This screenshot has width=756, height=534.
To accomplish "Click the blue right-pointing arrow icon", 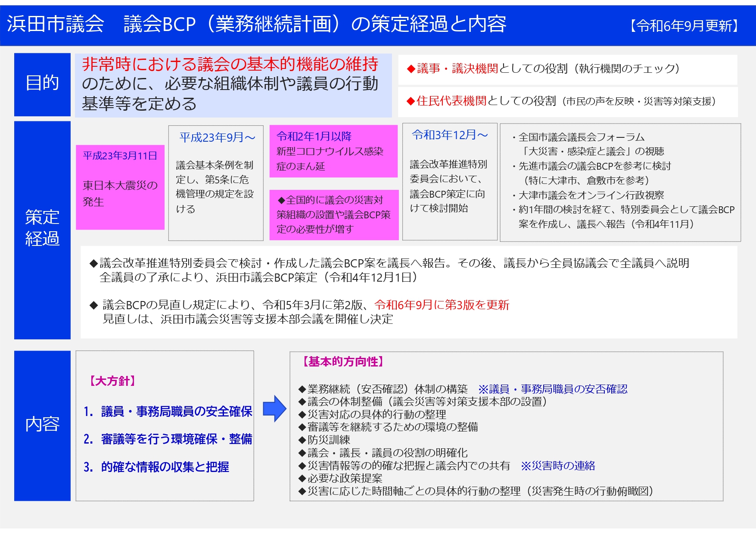I will [x=274, y=408].
